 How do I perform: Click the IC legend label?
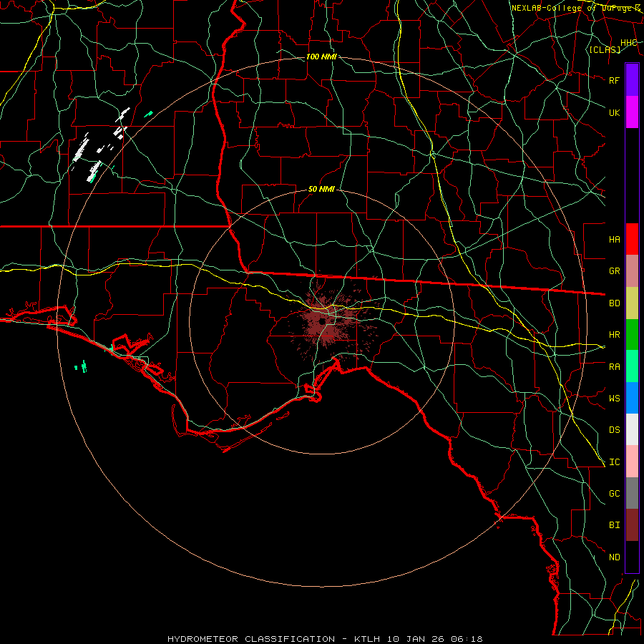pyautogui.click(x=615, y=462)
